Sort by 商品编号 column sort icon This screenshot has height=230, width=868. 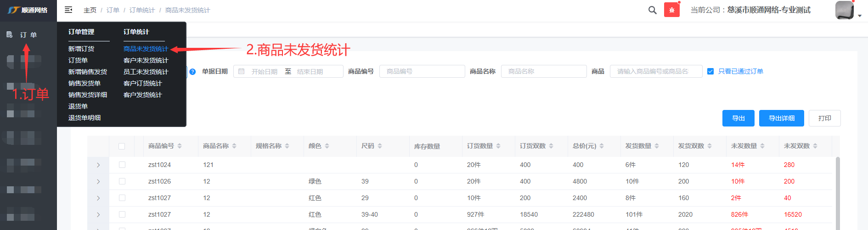pos(180,146)
